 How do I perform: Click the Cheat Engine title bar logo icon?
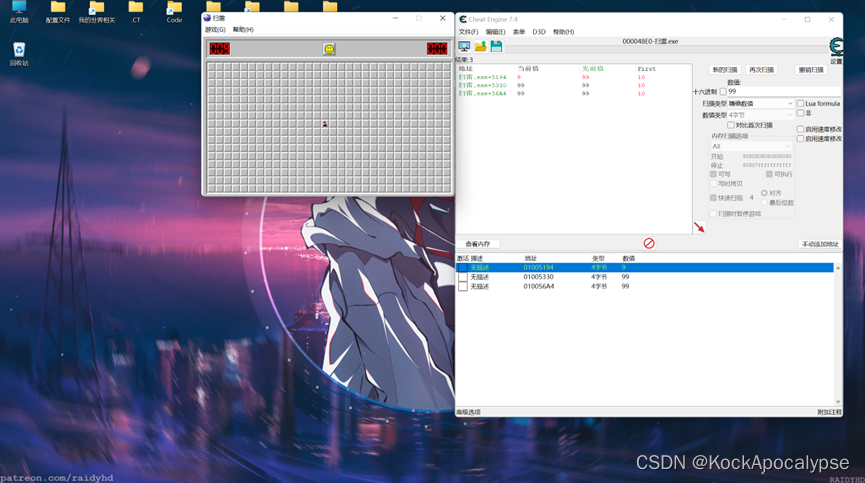pyautogui.click(x=462, y=19)
